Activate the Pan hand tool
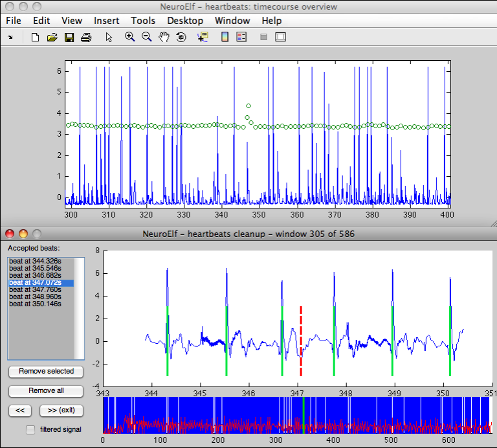The height and width of the screenshot is (448, 497). pyautogui.click(x=164, y=38)
